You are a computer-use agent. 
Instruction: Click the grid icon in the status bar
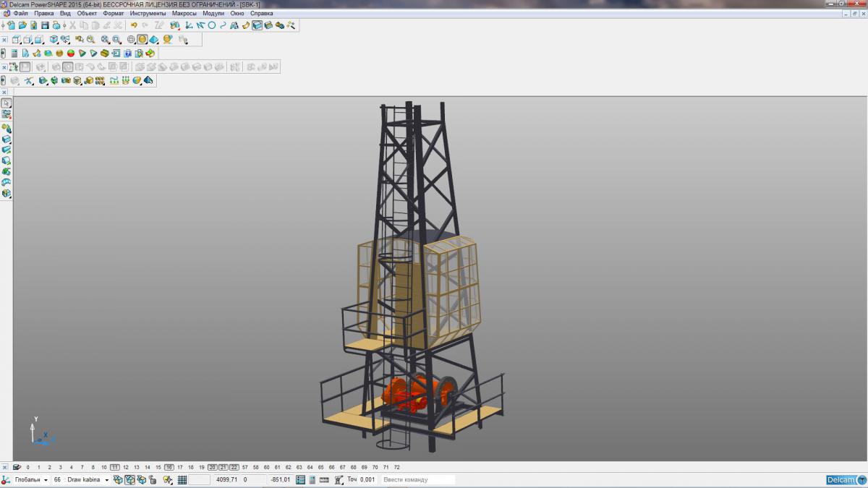point(182,479)
